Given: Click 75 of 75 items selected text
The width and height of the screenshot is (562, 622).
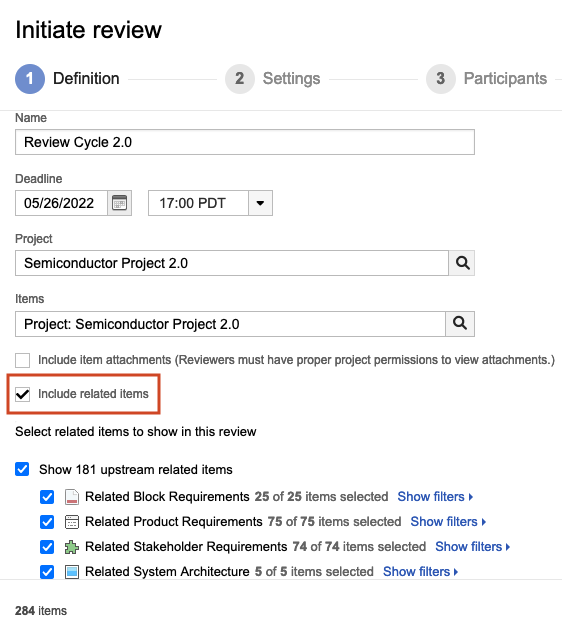Looking at the screenshot, I should (x=334, y=522).
